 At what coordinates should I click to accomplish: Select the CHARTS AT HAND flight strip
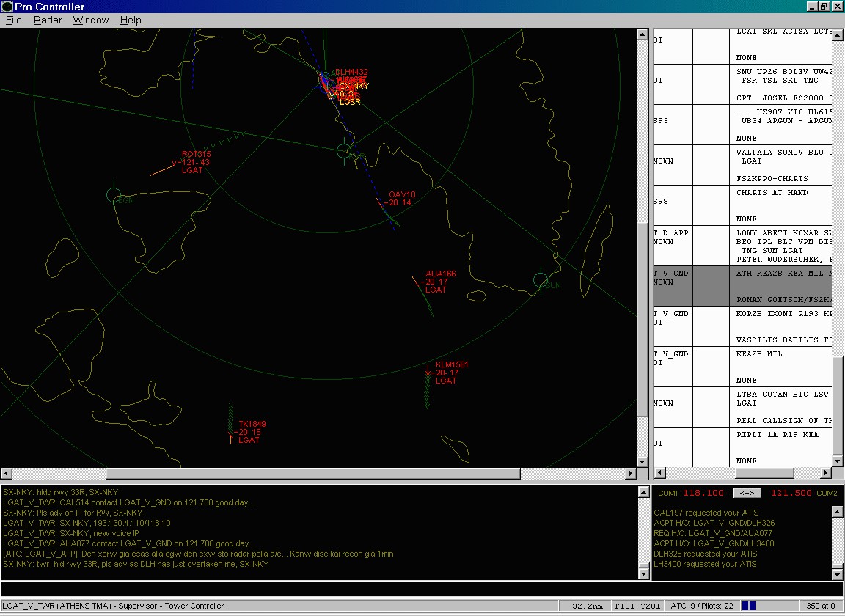point(743,205)
